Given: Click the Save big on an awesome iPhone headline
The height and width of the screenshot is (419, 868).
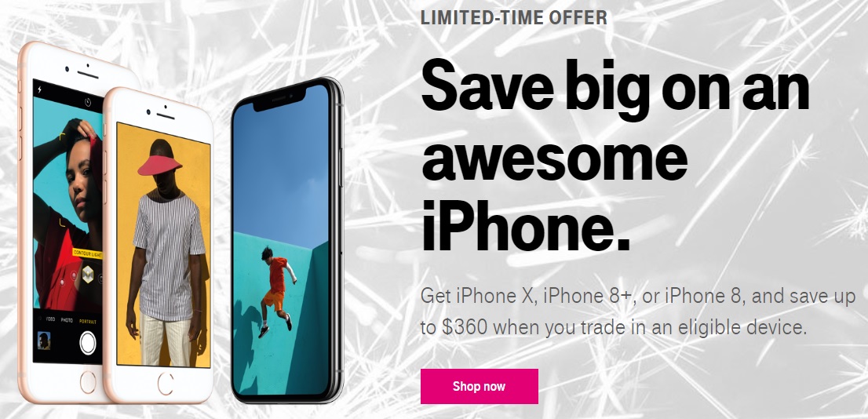Looking at the screenshot, I should [615, 155].
